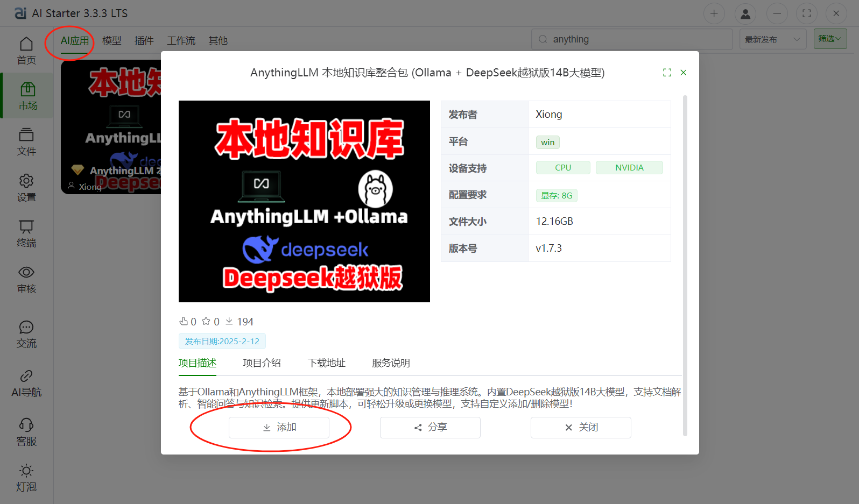
Task: Click the search magnifier icon
Action: coord(543,39)
